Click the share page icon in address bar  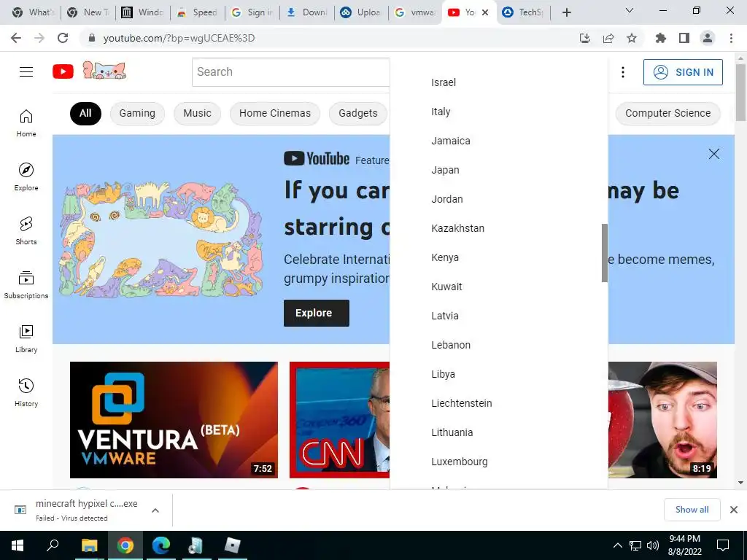coord(608,38)
